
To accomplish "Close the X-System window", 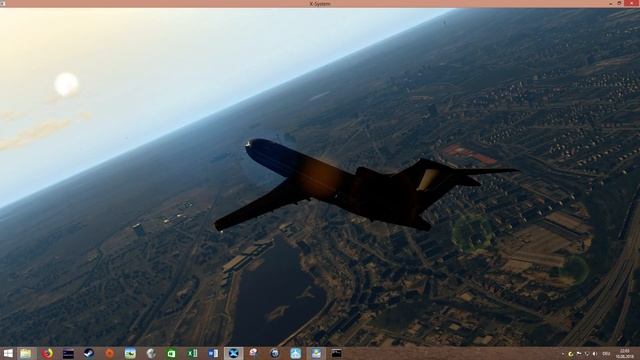I will pos(632,3).
